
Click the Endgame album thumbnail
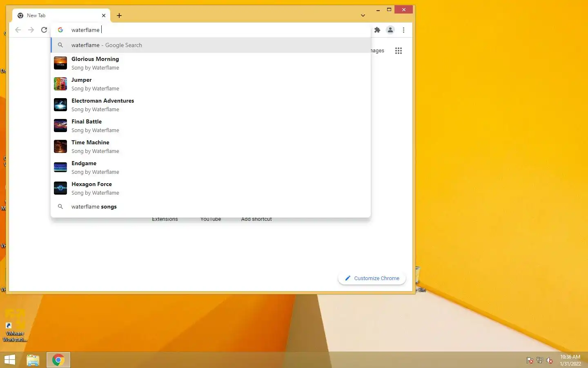pyautogui.click(x=60, y=167)
